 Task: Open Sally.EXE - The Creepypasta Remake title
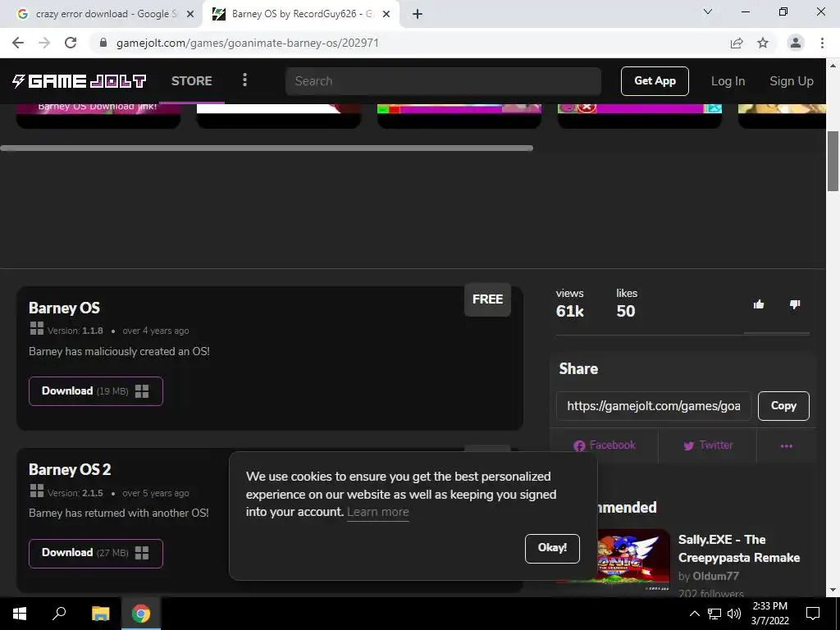click(739, 549)
